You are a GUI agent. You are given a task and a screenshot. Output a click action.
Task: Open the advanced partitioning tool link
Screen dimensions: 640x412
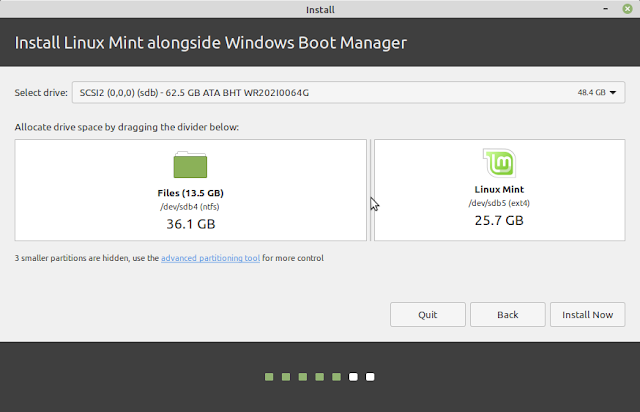tap(210, 258)
